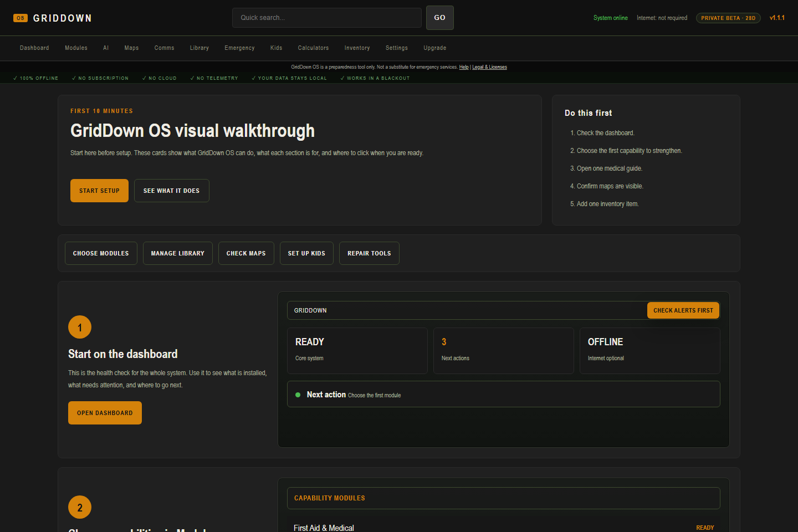
Task: Click SEE WHAT IT DOES
Action: point(171,190)
